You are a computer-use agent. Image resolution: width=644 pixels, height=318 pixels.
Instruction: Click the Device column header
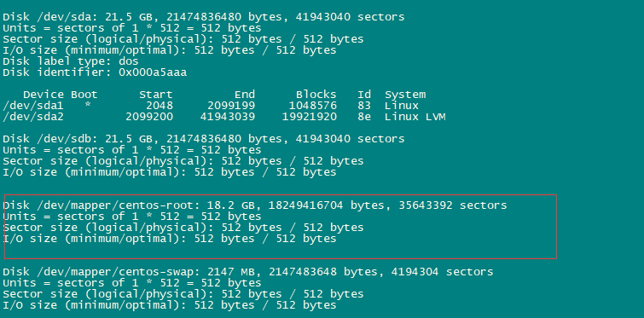click(44, 95)
